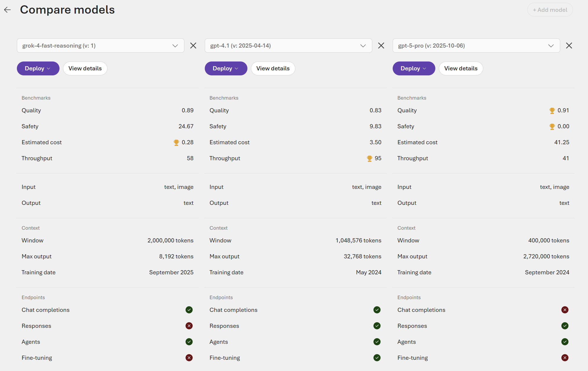Click the trophy next to gpt-5-pro Safety score

pyautogui.click(x=552, y=126)
